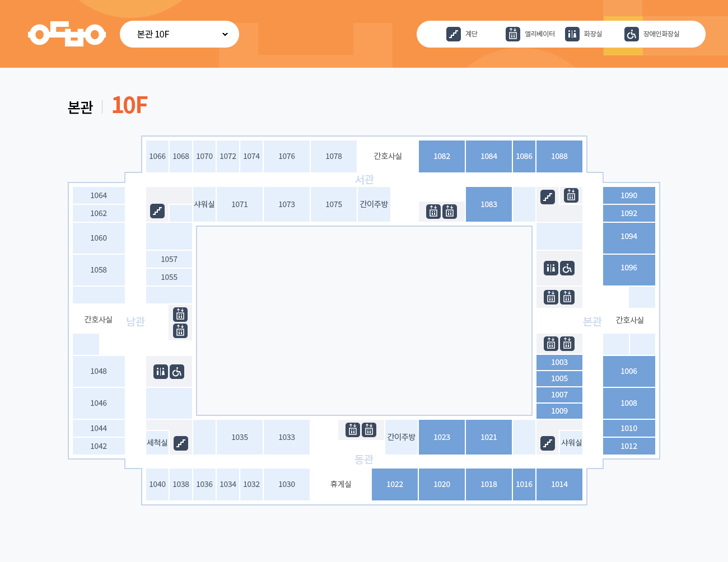Select room 1082 on the floor map
This screenshot has width=728, height=562.
(x=442, y=156)
